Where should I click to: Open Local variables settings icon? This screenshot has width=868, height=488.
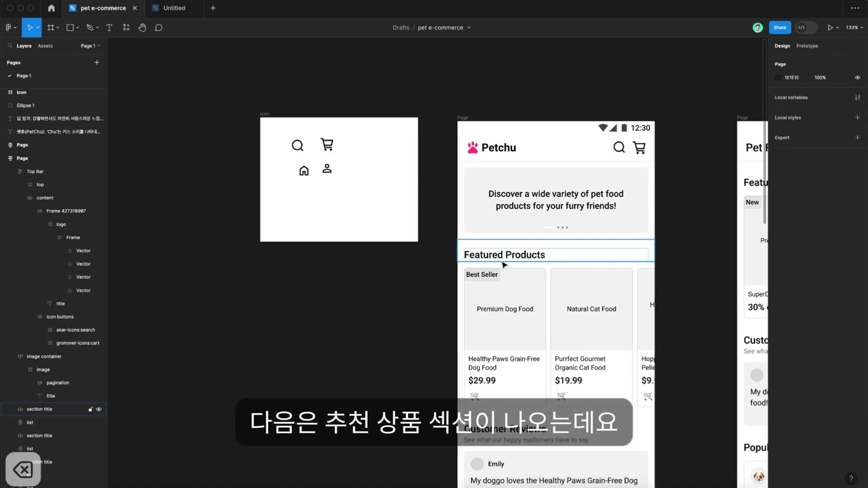click(x=858, y=97)
